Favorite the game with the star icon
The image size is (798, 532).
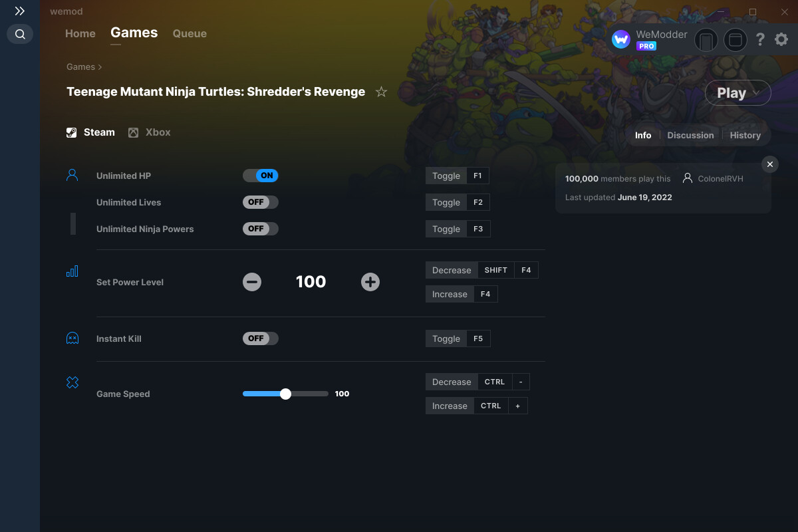pyautogui.click(x=381, y=92)
